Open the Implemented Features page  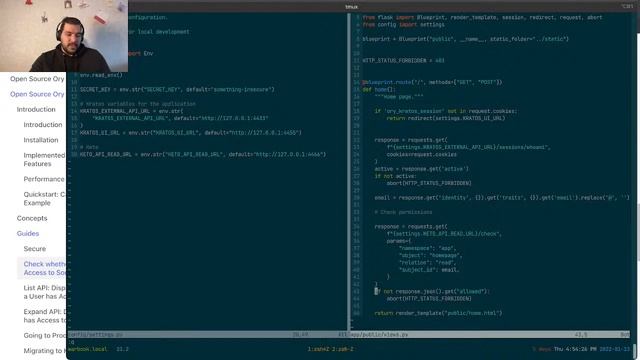44,160
